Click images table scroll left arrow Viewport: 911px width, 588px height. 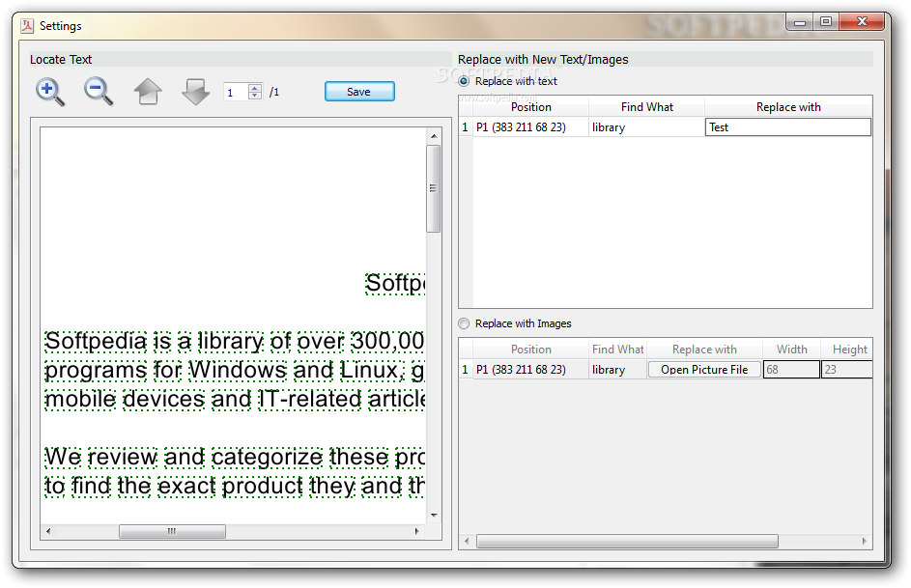coord(466,541)
